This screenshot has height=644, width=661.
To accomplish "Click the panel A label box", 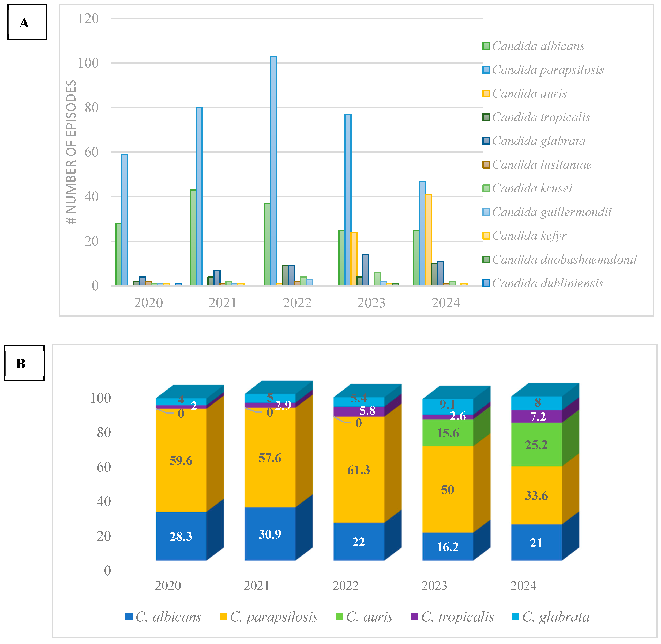I will [x=27, y=23].
